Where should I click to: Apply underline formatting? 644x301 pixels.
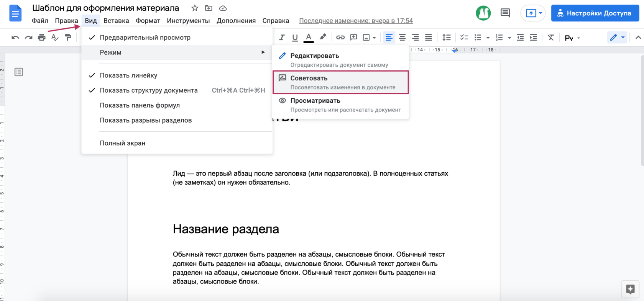[295, 38]
